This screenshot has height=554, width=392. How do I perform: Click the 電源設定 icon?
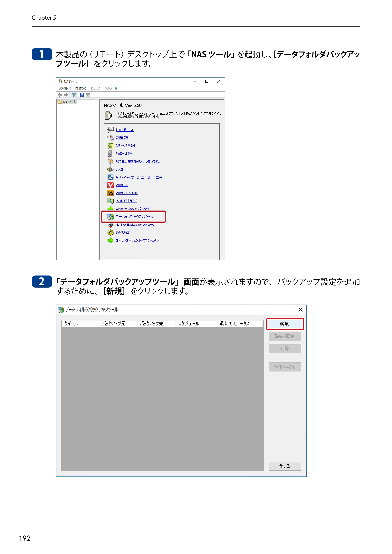(x=110, y=138)
